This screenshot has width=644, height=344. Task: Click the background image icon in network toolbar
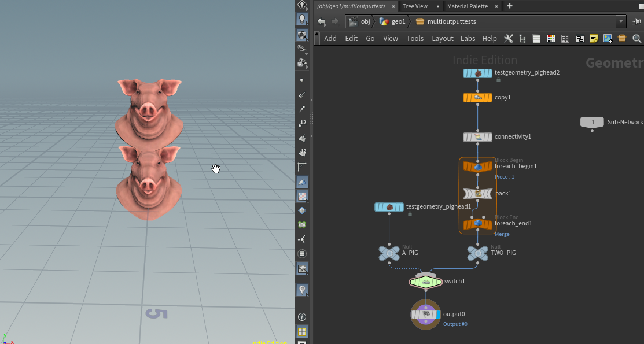tap(608, 39)
